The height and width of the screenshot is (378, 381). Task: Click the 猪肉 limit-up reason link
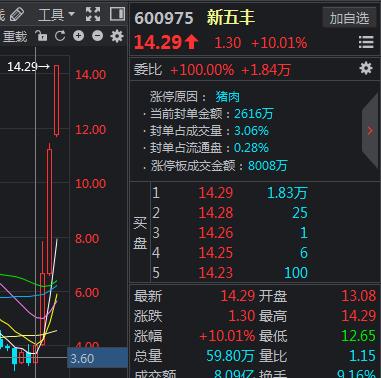tap(227, 97)
